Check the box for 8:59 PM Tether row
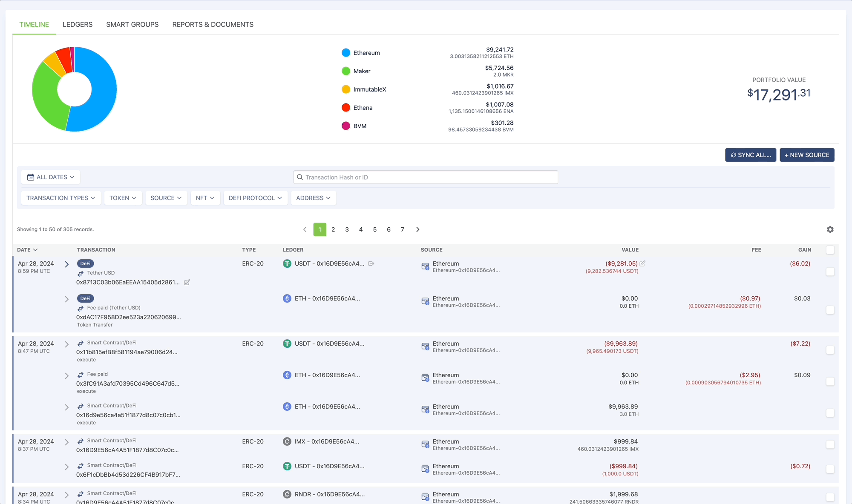 (830, 272)
